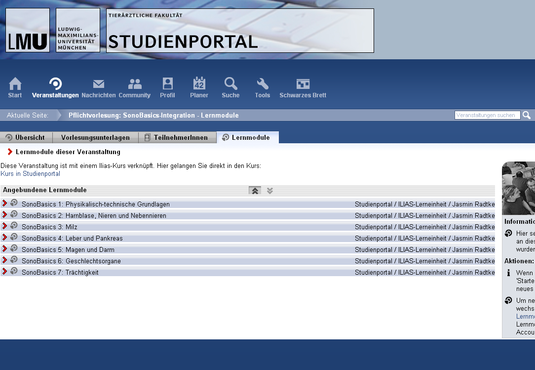Click the swirl icon under Information heading
Screen dimensions: 535x370
tap(508, 233)
